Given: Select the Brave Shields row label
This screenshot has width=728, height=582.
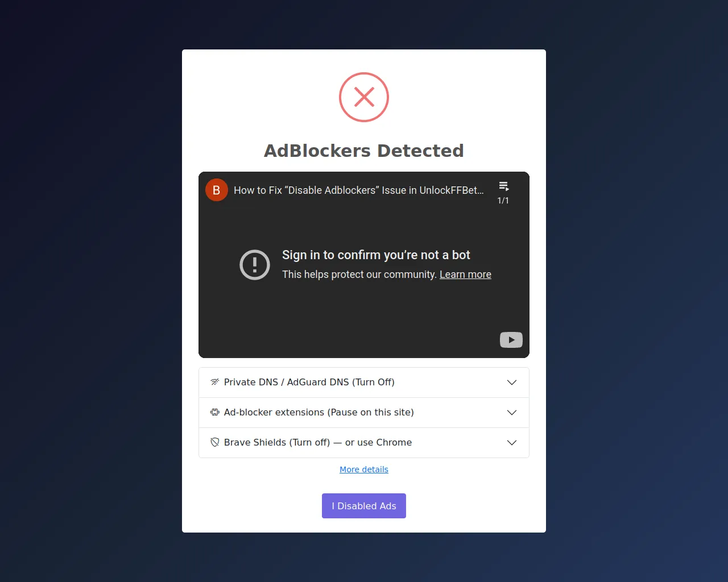Looking at the screenshot, I should pyautogui.click(x=317, y=442).
